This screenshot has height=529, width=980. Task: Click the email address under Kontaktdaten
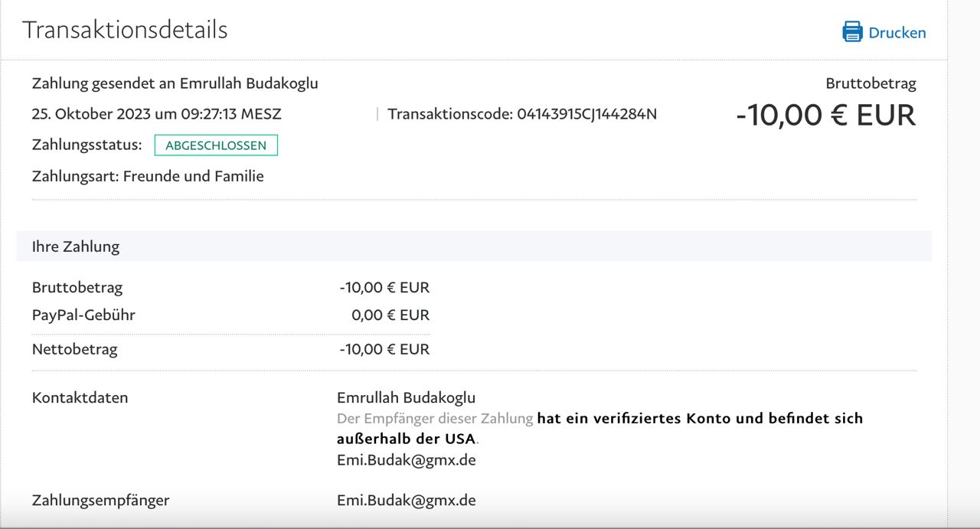coord(406,460)
